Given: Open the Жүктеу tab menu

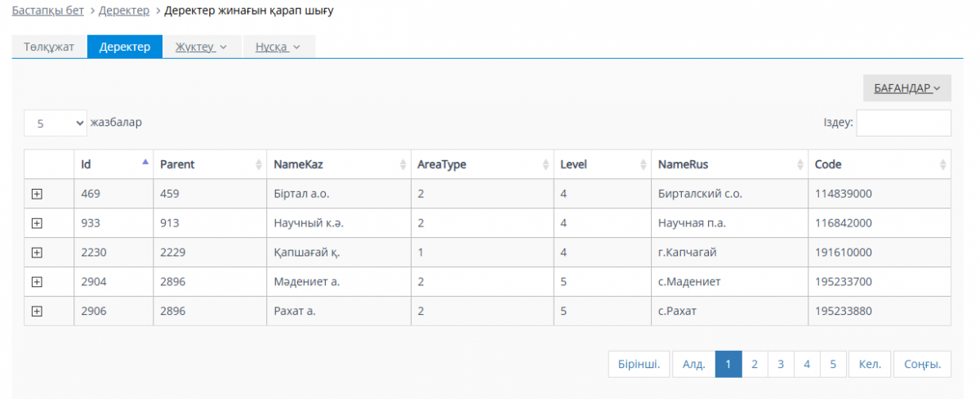Looking at the screenshot, I should 201,47.
